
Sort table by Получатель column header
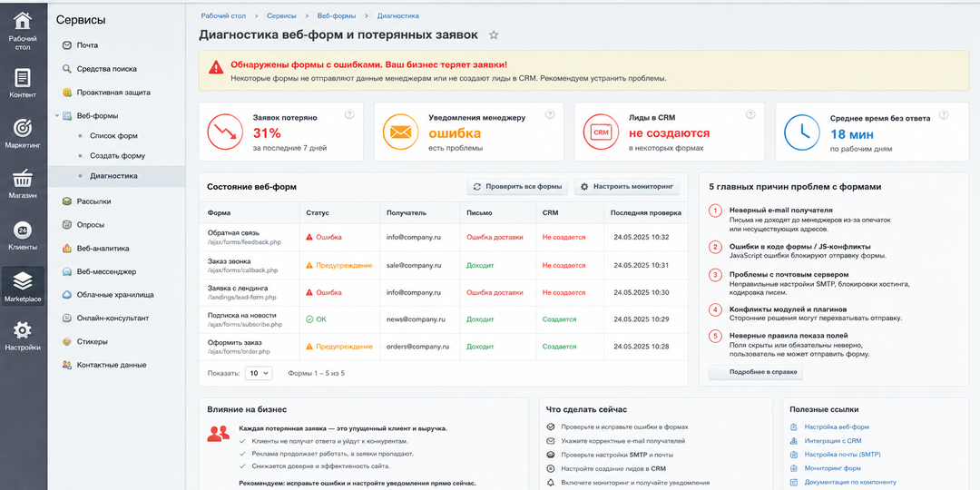pos(407,213)
